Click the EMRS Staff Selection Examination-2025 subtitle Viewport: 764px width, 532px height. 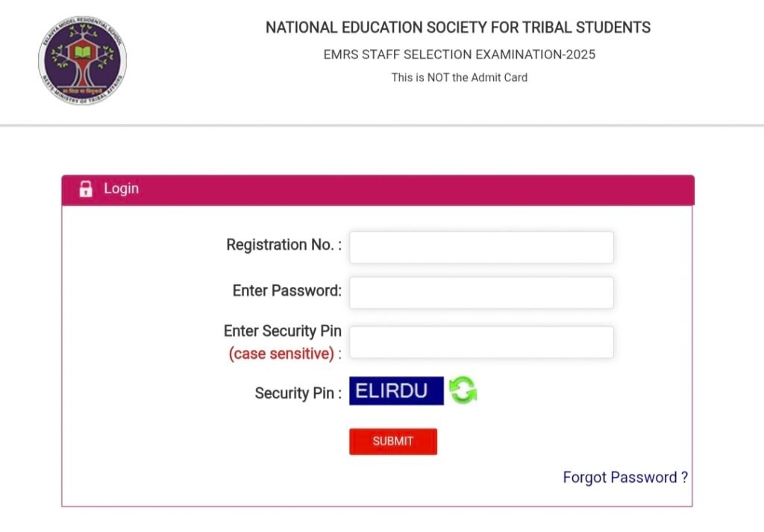point(459,54)
